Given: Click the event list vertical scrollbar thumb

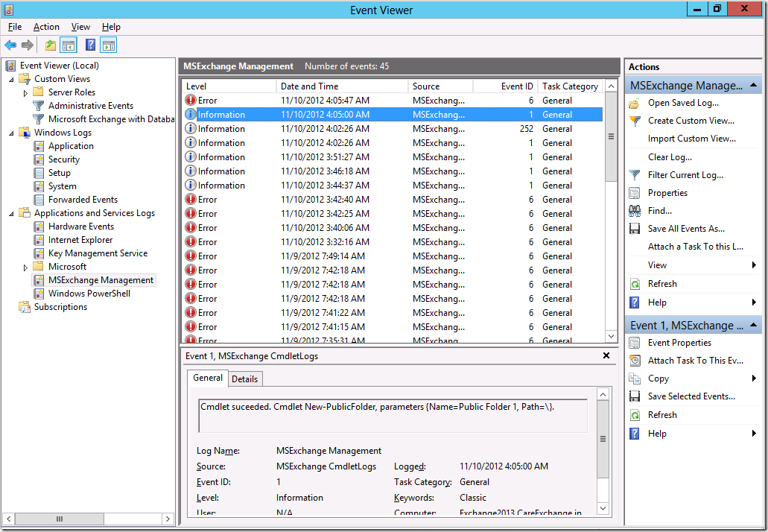Looking at the screenshot, I should pyautogui.click(x=611, y=136).
